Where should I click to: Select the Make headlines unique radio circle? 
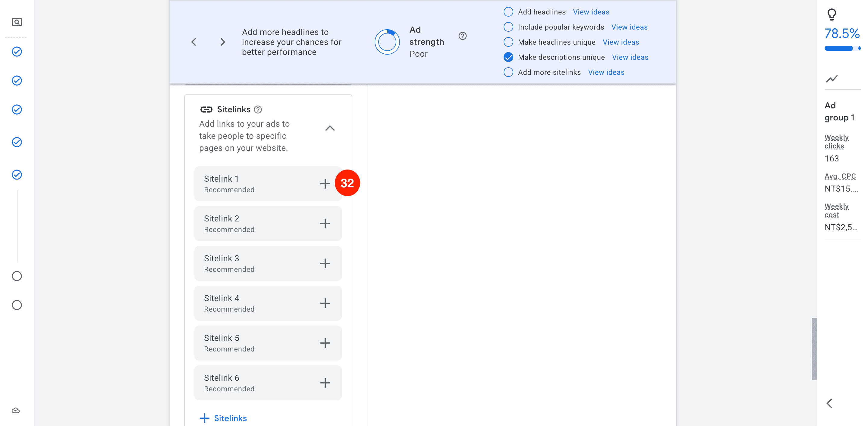508,42
